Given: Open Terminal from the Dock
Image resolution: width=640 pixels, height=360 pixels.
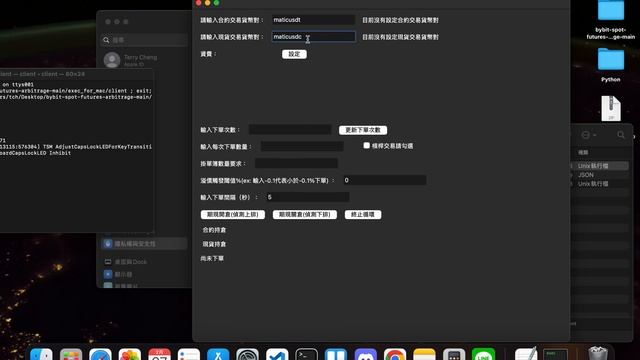Looking at the screenshot, I should 307,355.
